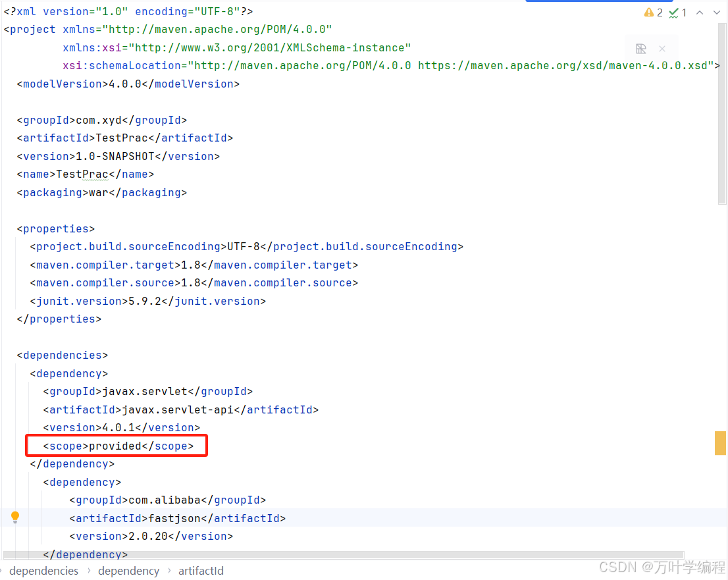Click the green checkmark inspection indicator
Image resolution: width=728 pixels, height=580 pixels.
(674, 11)
